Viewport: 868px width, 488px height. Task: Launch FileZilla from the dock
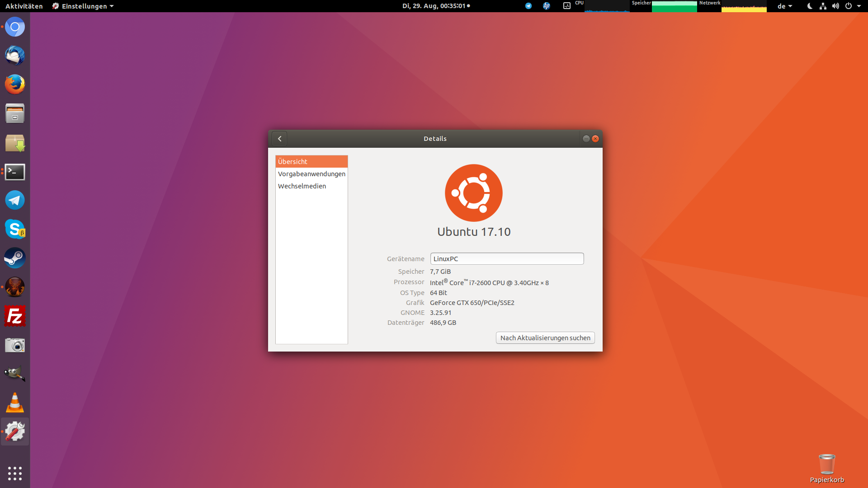[15, 316]
